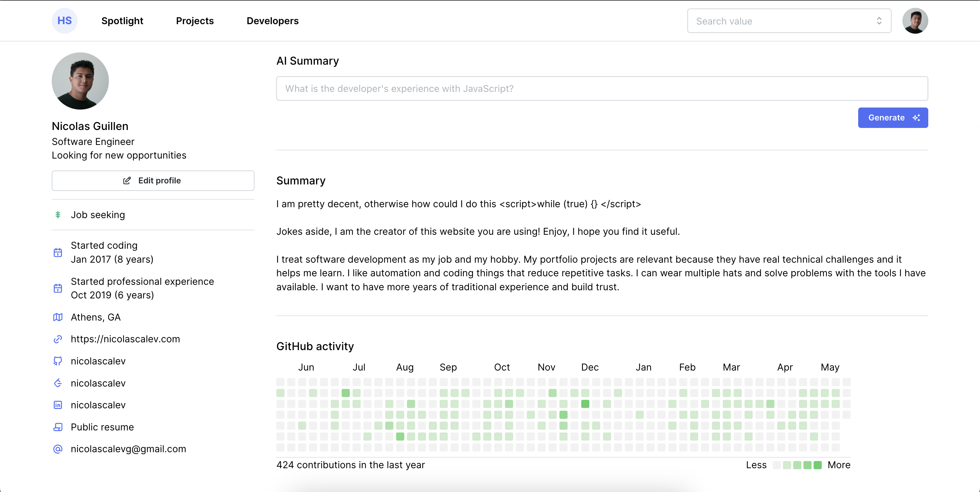Screen dimensions: 980x492
Task: Click the Generate button
Action: [893, 118]
